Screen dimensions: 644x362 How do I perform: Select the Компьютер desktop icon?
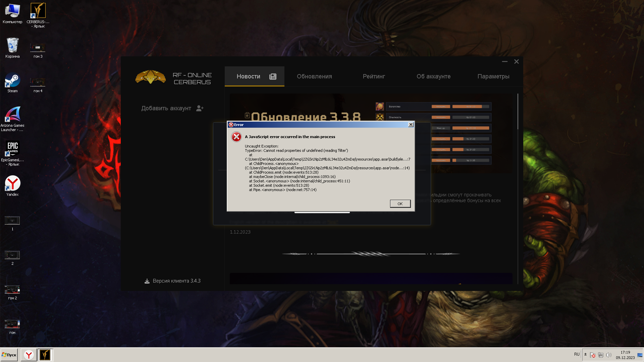coord(12,14)
